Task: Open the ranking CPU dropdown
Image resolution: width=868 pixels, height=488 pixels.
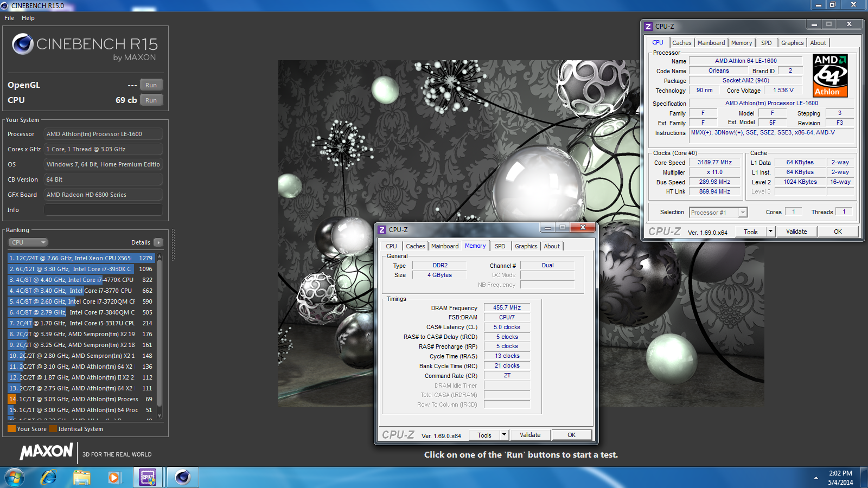Action: coord(28,242)
